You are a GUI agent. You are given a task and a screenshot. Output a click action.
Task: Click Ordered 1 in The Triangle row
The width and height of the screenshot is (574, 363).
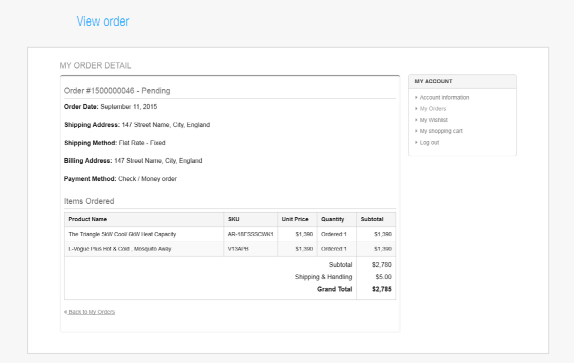(x=333, y=234)
